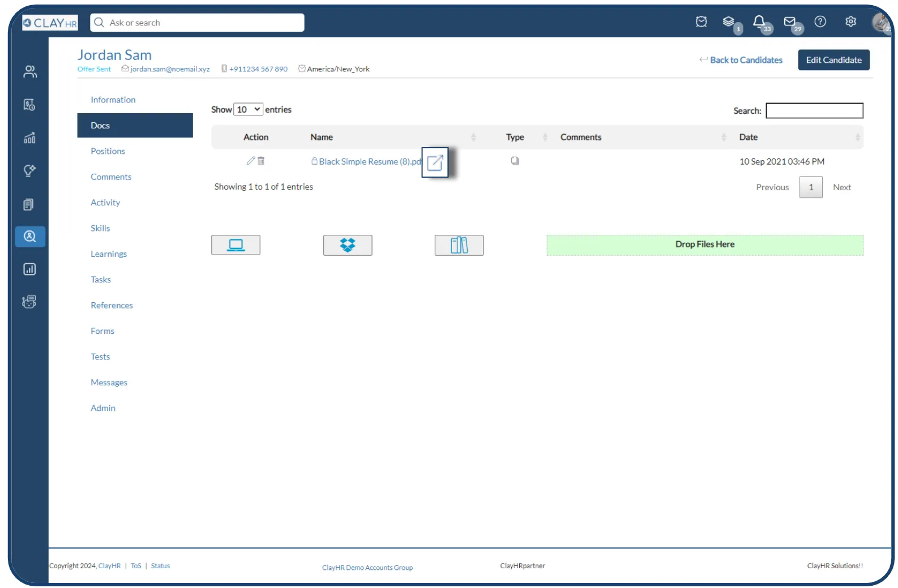This screenshot has width=898, height=588.
Task: Open the alarm clock reminders icon
Action: (701, 22)
